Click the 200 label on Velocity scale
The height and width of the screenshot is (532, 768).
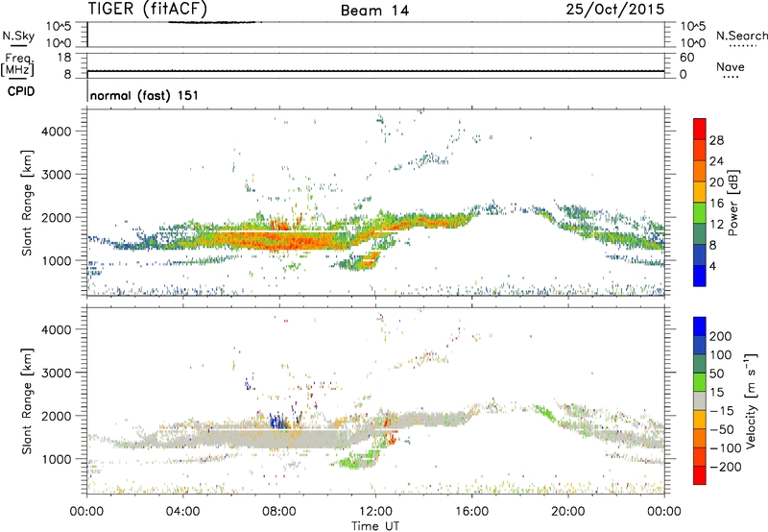point(721,336)
